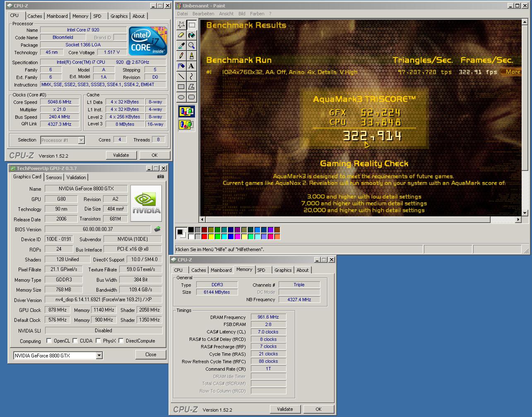This screenshot has height=417, width=532.
Task: Click the foreground/background color indicator box
Action: (x=181, y=233)
